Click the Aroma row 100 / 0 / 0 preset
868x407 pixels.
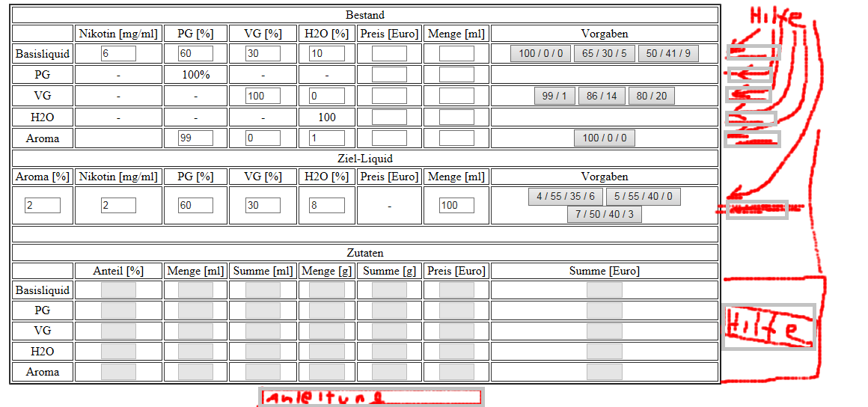(605, 138)
